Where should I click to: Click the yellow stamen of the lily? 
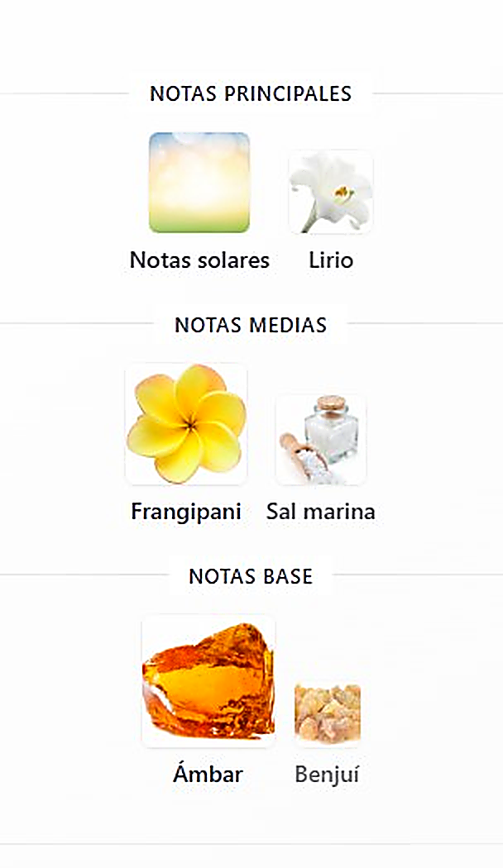tap(343, 192)
